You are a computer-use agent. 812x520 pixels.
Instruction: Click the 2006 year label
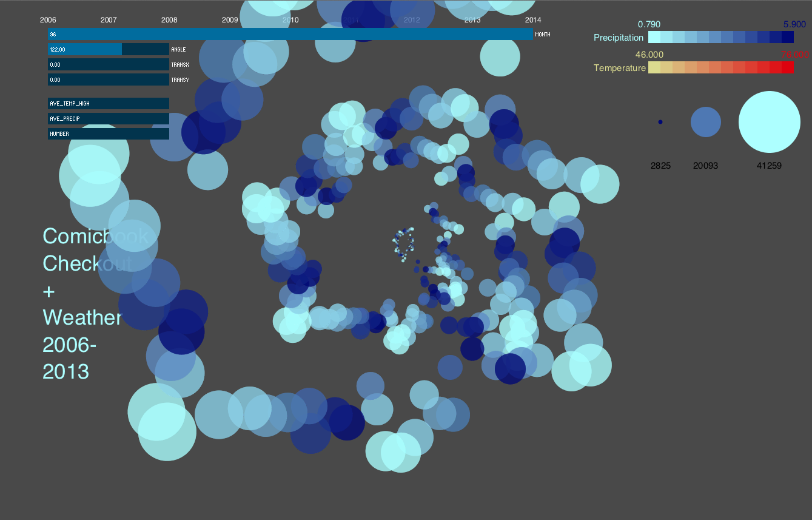click(x=48, y=20)
